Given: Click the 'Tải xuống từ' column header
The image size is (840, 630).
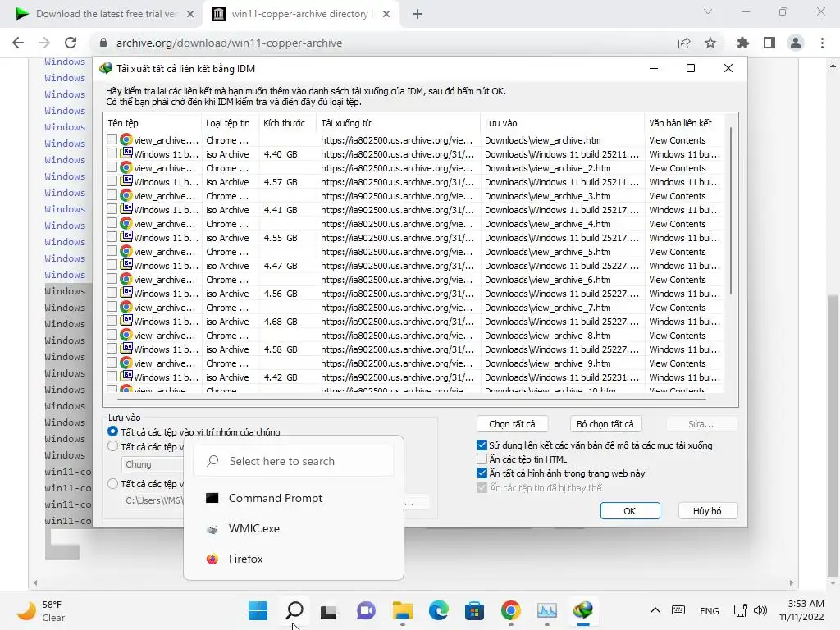Looking at the screenshot, I should point(346,123).
